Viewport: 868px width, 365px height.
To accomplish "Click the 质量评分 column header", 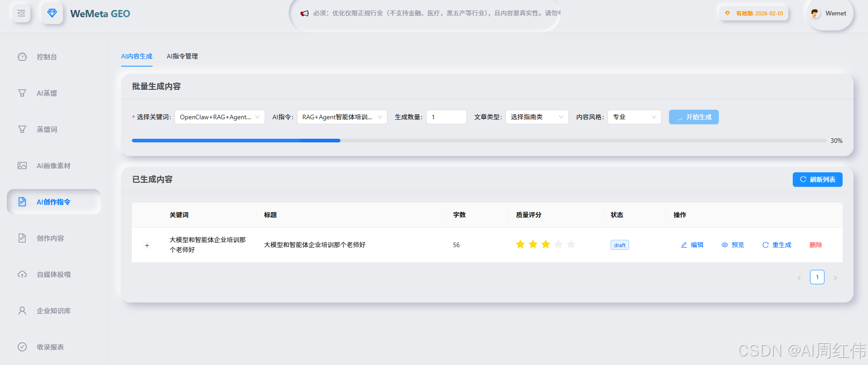I will coord(529,215).
